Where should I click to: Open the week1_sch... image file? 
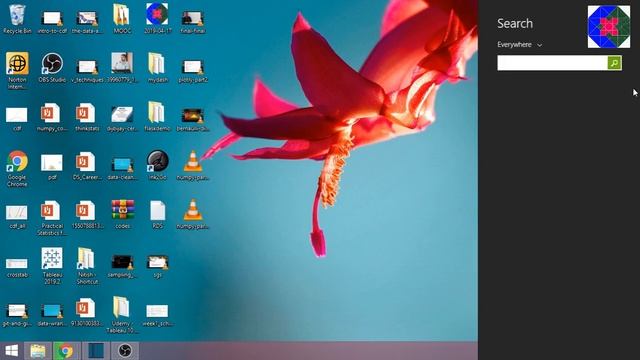157,315
